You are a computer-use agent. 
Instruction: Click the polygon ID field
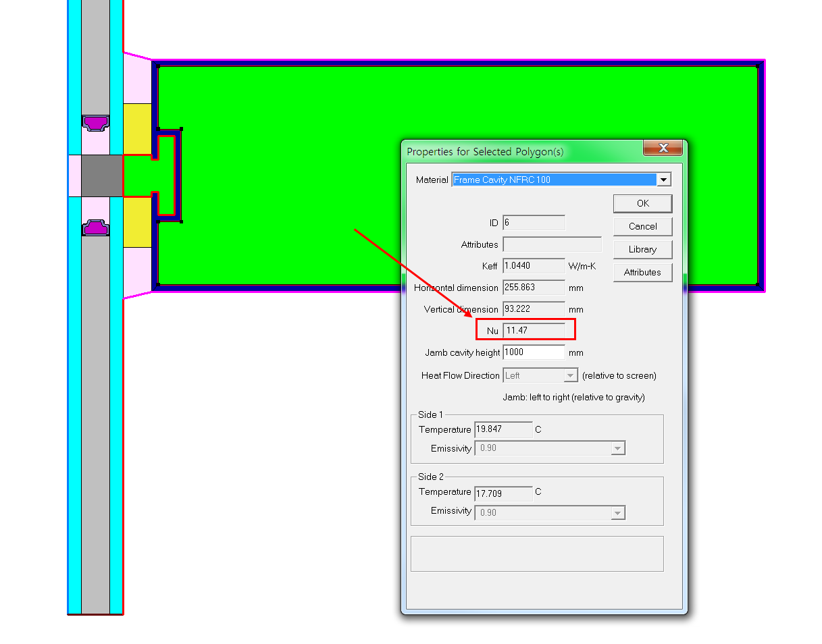[x=534, y=223]
